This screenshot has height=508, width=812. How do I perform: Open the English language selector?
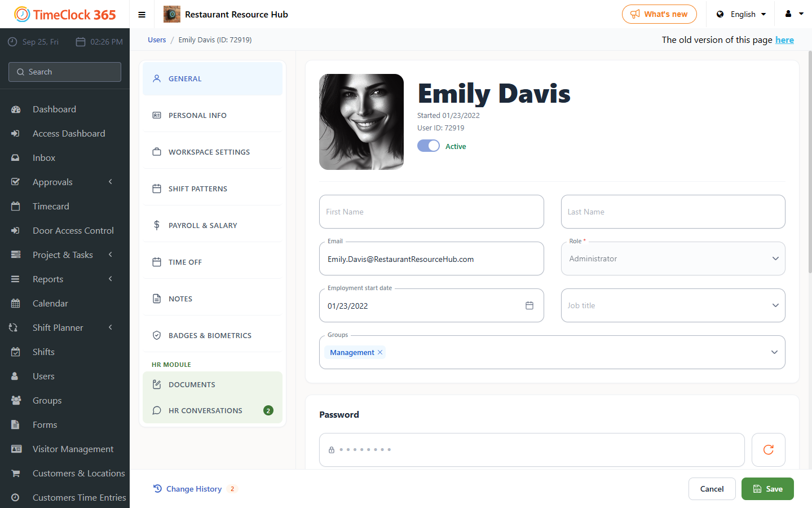(x=742, y=15)
